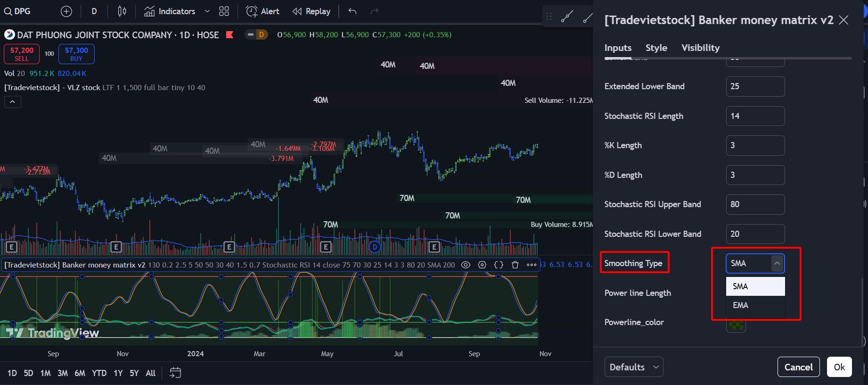Click the VLZ stock indicator legend

pos(52,87)
